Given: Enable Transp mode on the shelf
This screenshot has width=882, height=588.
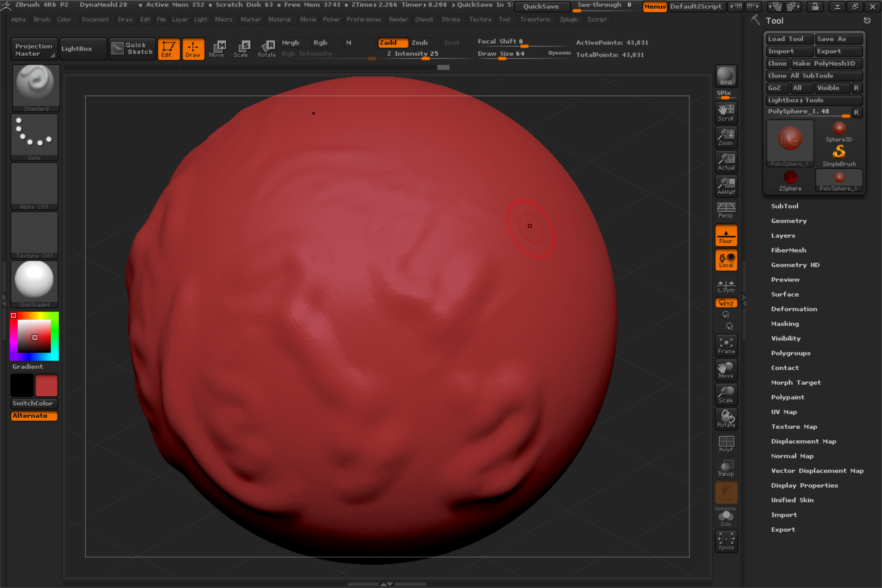Looking at the screenshot, I should pos(726,468).
